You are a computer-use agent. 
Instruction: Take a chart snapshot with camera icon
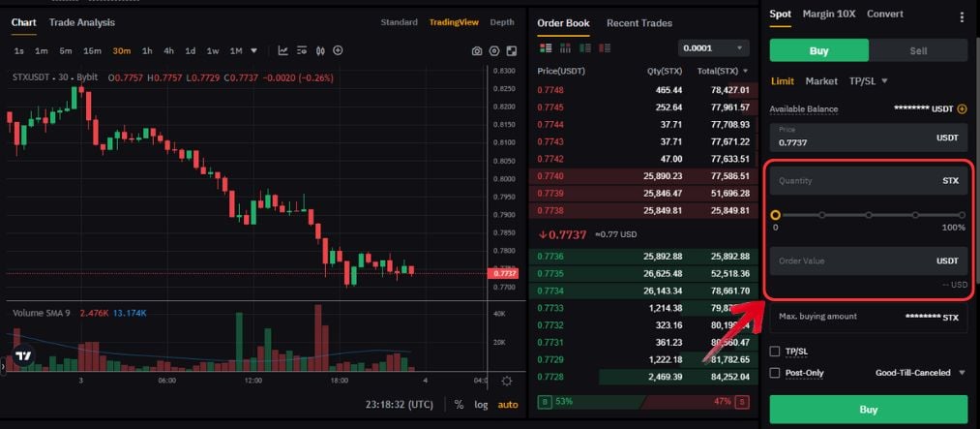(x=477, y=51)
